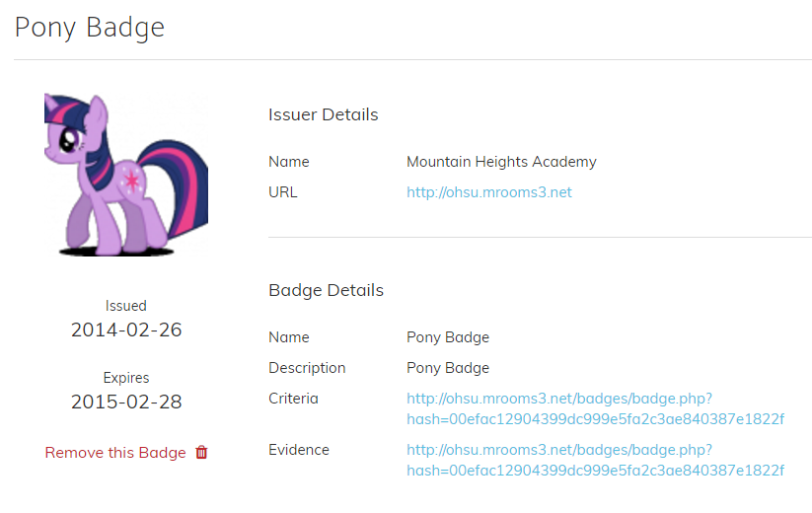Click the Description label

click(x=307, y=368)
